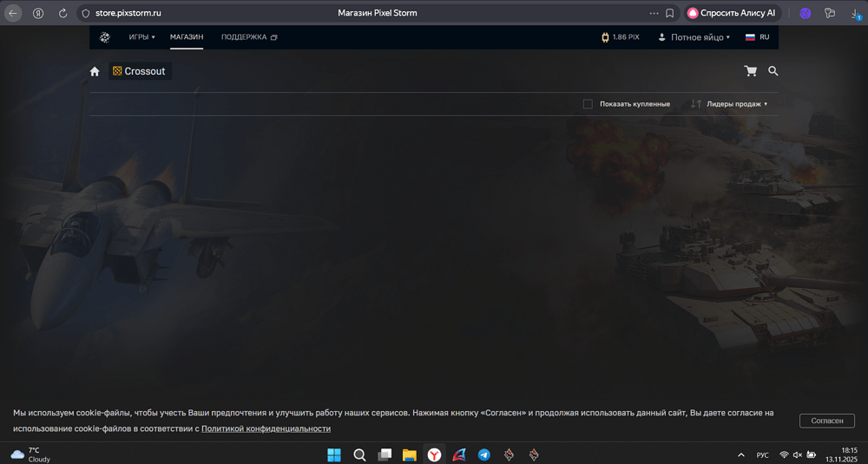Screen dimensions: 868x464
Task: Click the PIX coin balance icon
Action: [605, 37]
